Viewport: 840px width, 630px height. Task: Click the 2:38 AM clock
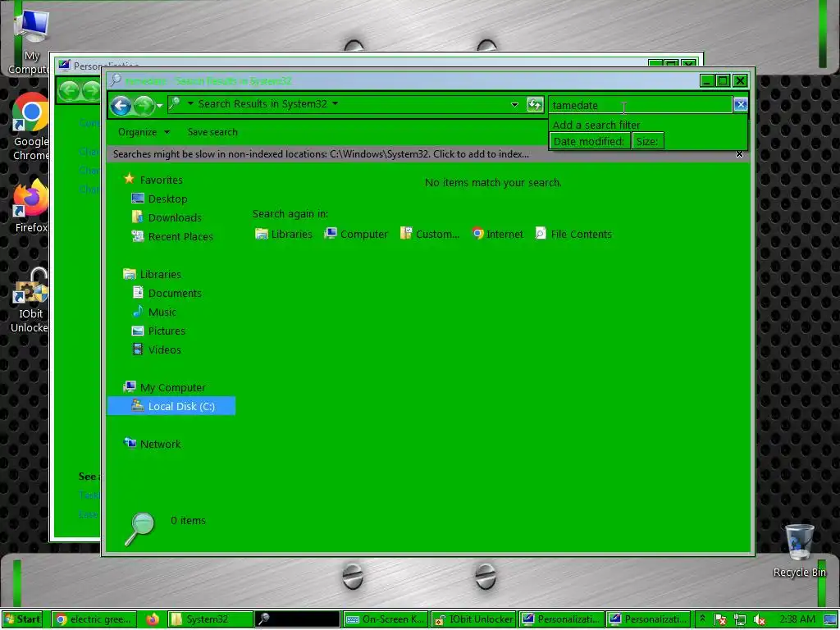point(797,619)
